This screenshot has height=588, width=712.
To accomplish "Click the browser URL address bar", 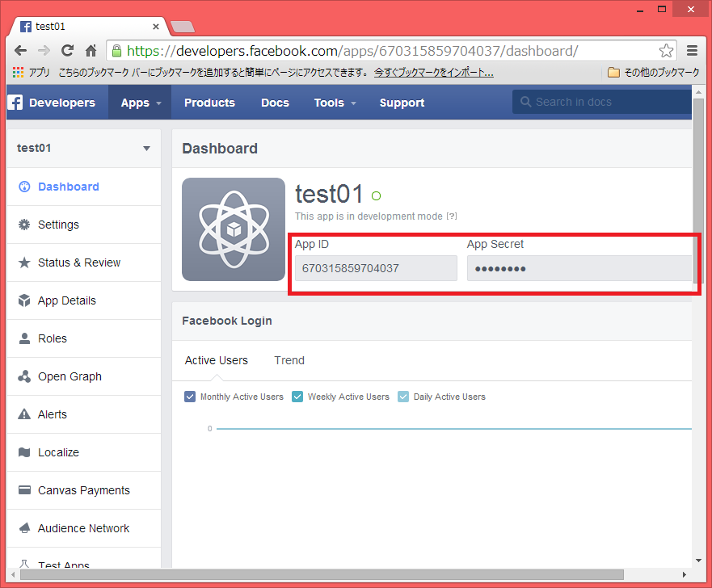I will click(391, 50).
